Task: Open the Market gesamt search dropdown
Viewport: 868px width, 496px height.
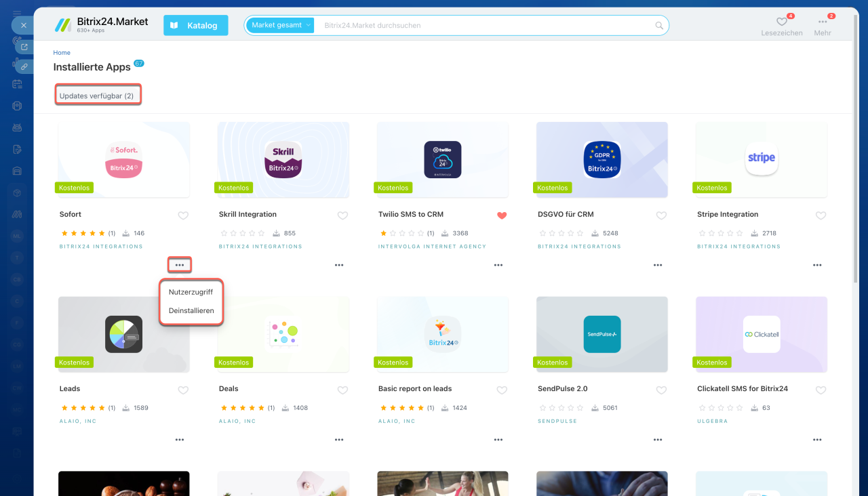Action: (x=280, y=26)
